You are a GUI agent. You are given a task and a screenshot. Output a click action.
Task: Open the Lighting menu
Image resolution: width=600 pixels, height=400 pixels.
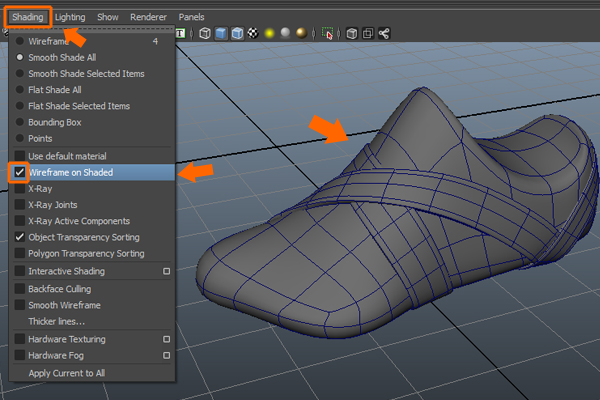(70, 17)
